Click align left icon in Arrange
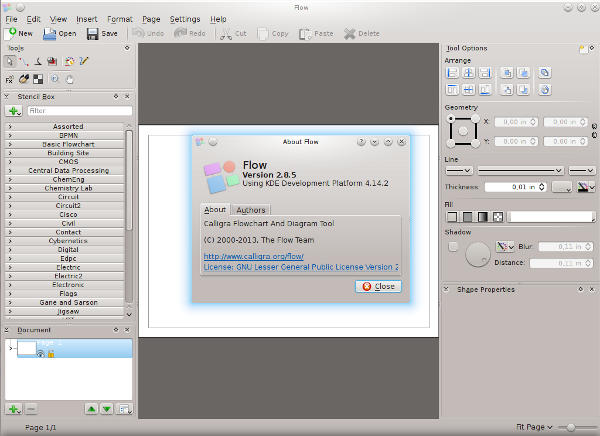600x436 pixels. 453,73
